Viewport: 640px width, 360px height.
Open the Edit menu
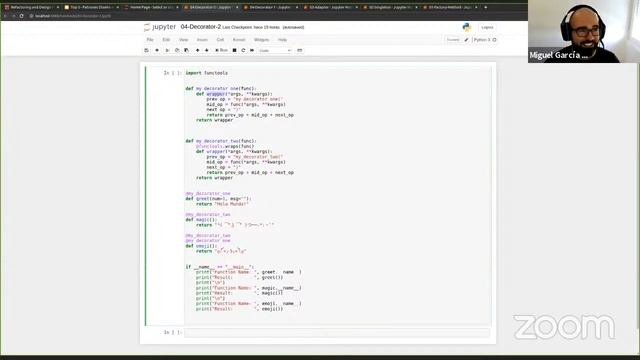[166, 40]
